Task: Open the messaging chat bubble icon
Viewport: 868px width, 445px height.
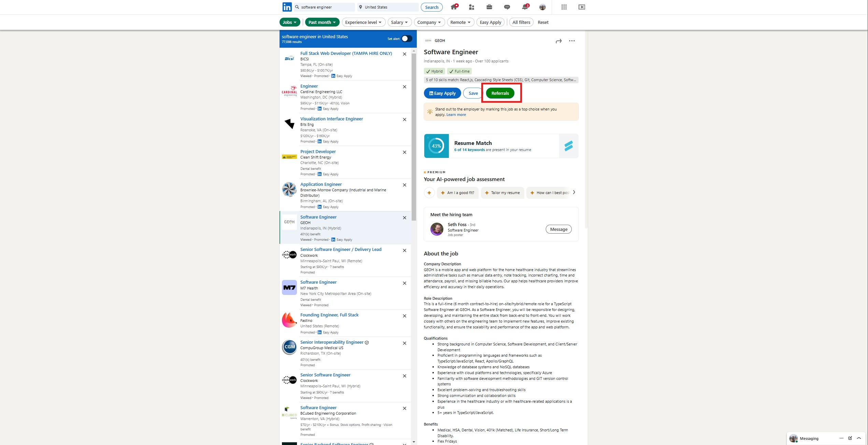Action: pos(507,7)
